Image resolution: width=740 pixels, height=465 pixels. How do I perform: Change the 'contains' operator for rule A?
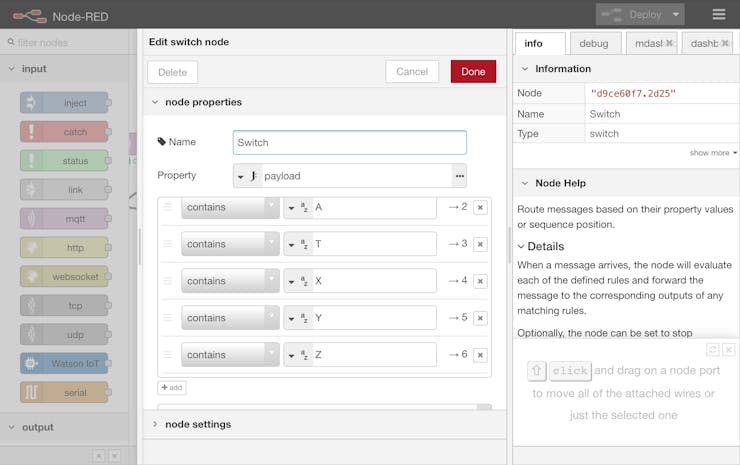[x=230, y=207]
